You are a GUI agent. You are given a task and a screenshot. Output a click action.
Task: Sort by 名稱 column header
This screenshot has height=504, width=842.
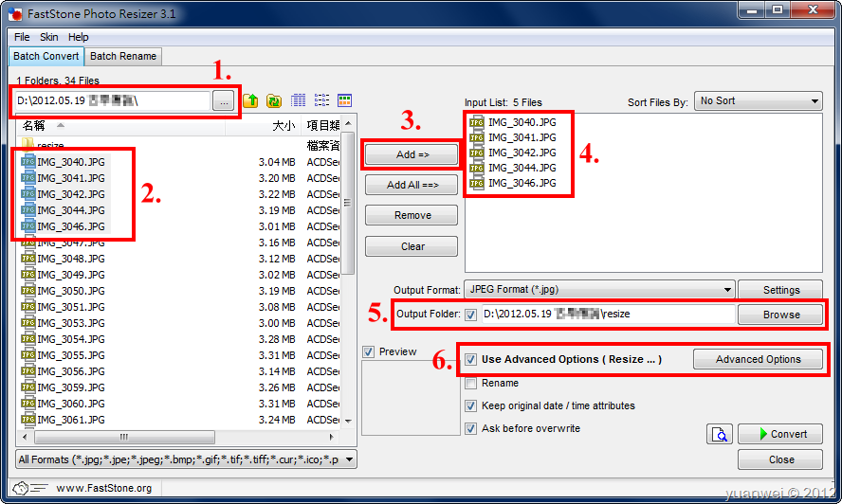pos(120,126)
